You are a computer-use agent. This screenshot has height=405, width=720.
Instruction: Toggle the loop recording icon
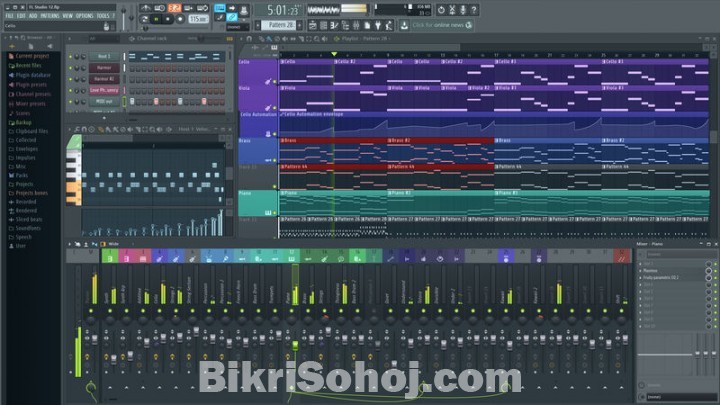point(202,8)
